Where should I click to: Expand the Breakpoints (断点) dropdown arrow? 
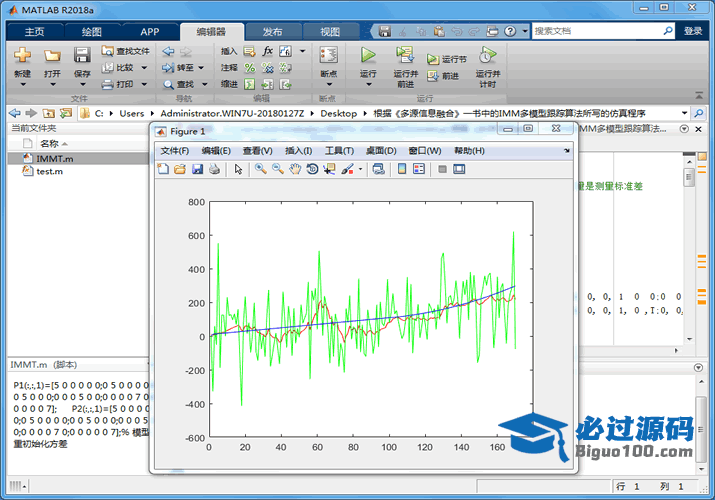click(x=329, y=84)
